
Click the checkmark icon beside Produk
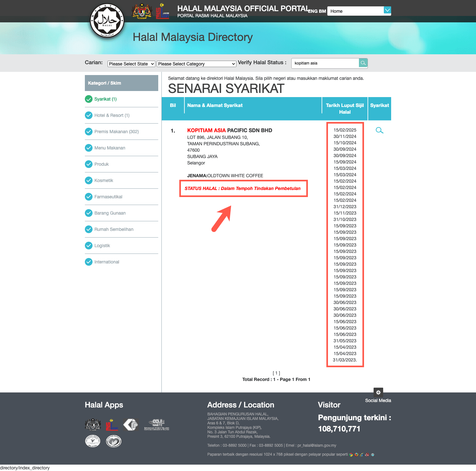(x=89, y=164)
